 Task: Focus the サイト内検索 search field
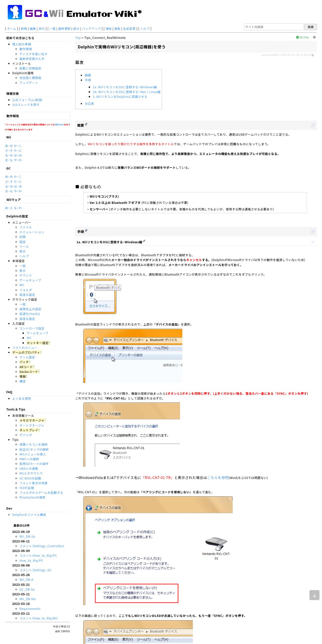pyautogui.click(x=274, y=27)
